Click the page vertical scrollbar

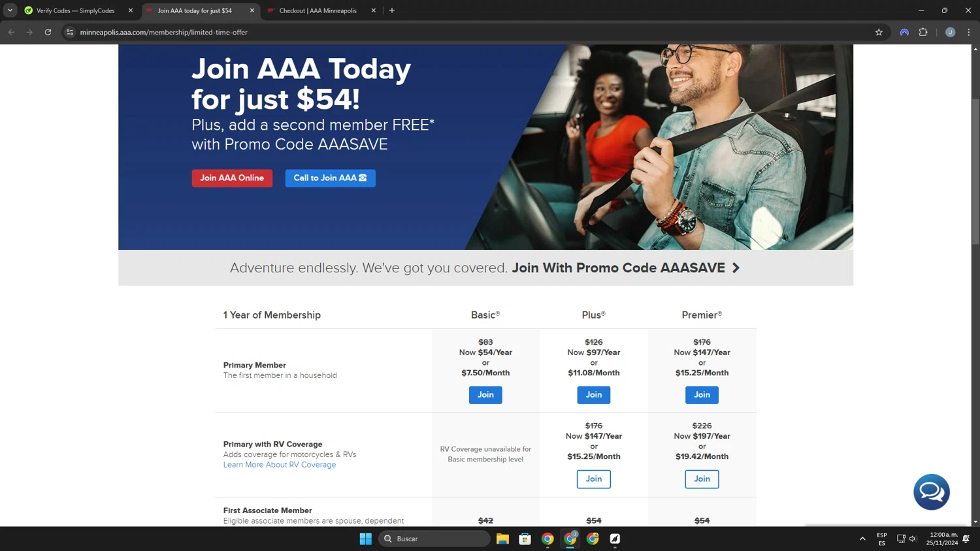[x=975, y=172]
